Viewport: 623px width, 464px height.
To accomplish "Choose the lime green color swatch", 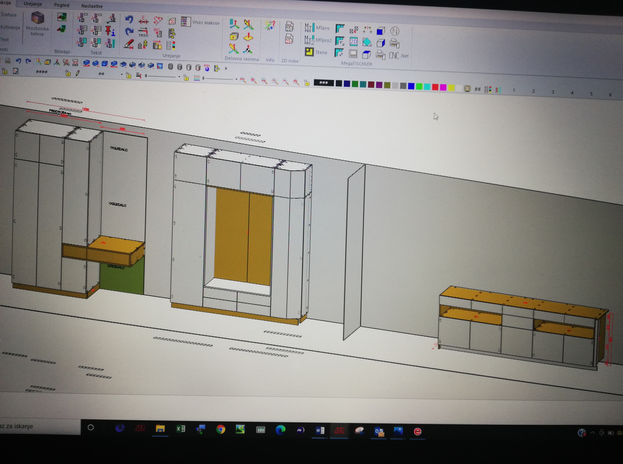I will point(419,87).
